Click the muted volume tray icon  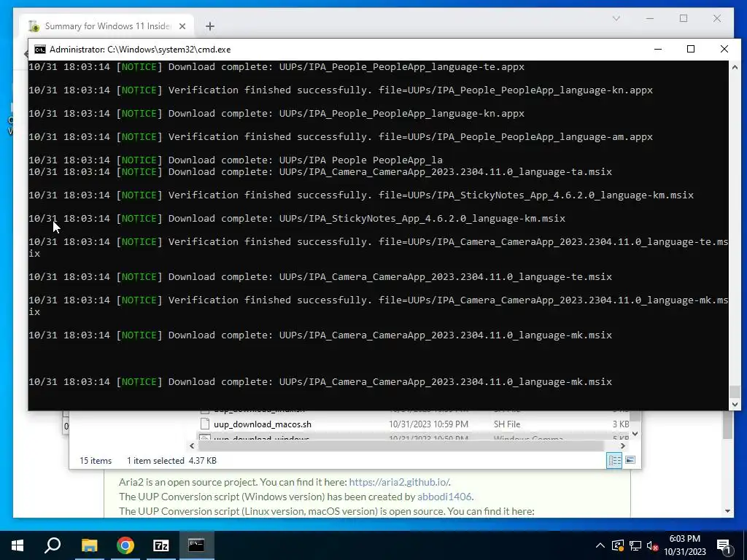653,545
